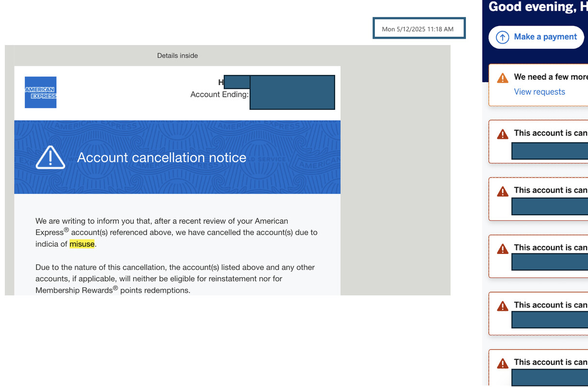Click the "Details inside" preheader text
This screenshot has width=588, height=387.
(x=177, y=56)
